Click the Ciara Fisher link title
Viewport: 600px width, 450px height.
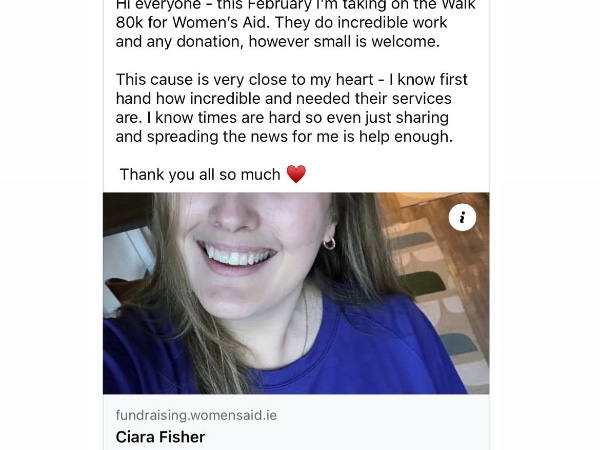(x=158, y=436)
